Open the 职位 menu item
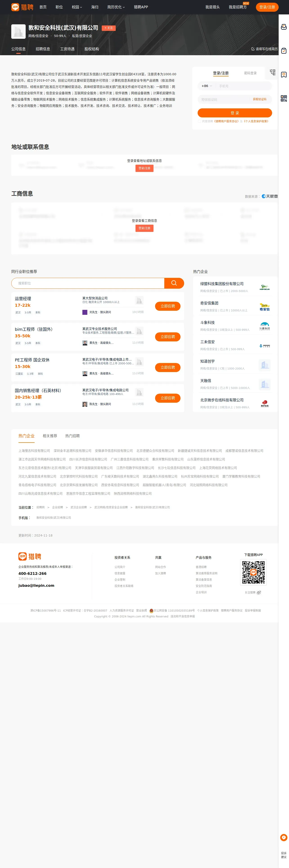Viewport: 289px width, 868px height. click(x=59, y=7)
